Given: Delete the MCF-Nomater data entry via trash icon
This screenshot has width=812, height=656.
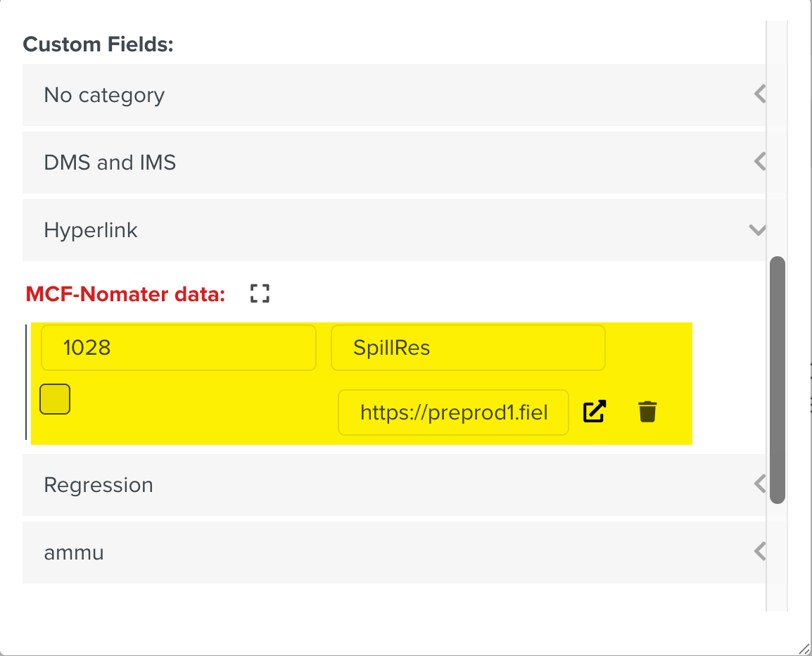Looking at the screenshot, I should point(647,412).
